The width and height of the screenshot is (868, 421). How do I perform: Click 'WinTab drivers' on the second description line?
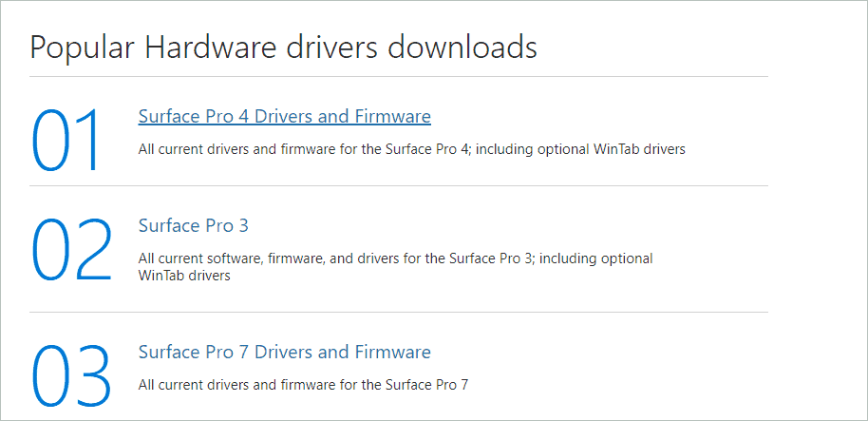(x=184, y=275)
